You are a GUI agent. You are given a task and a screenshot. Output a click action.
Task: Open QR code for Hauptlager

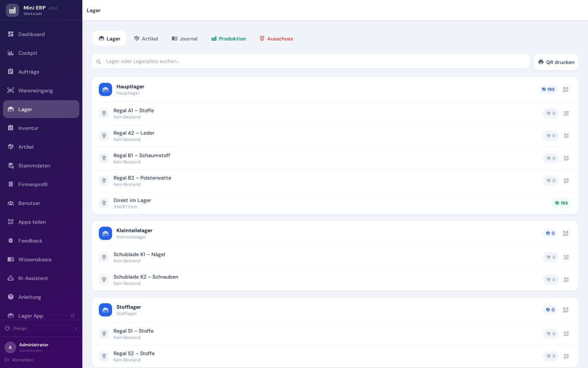click(566, 90)
